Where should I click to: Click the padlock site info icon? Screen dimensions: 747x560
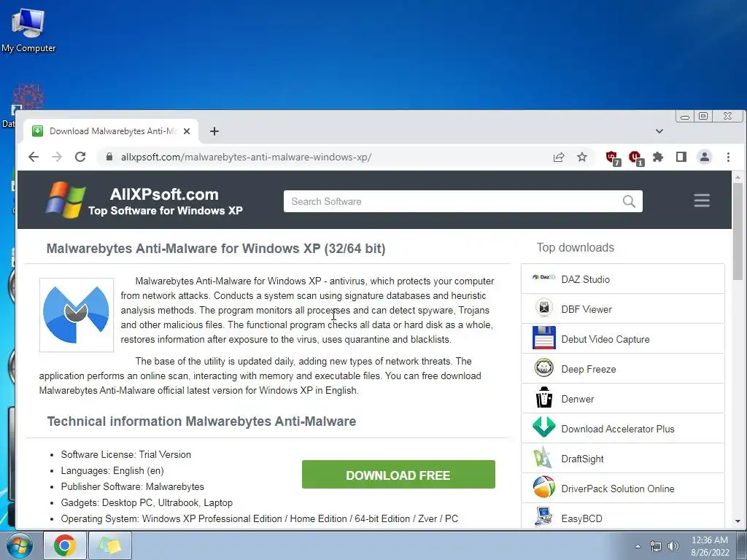[109, 157]
